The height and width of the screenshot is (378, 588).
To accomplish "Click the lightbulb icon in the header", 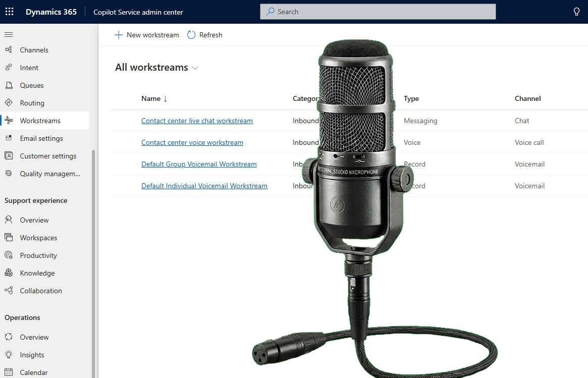I will (x=576, y=12).
